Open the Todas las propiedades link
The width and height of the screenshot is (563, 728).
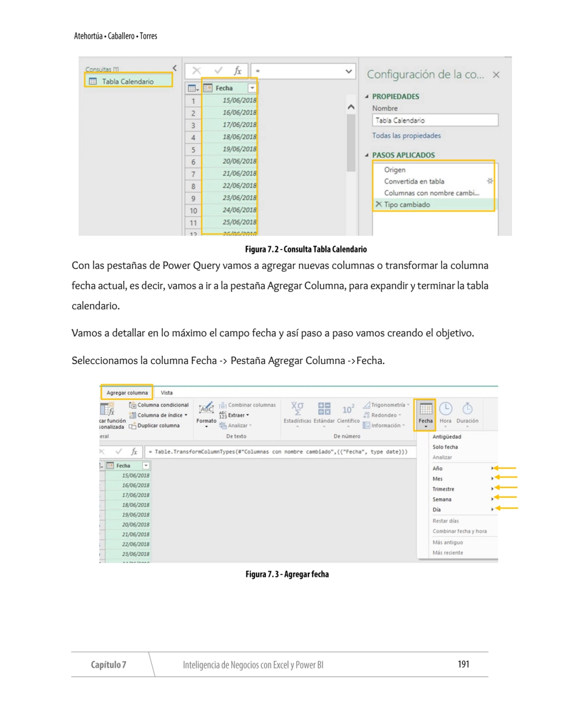click(406, 135)
